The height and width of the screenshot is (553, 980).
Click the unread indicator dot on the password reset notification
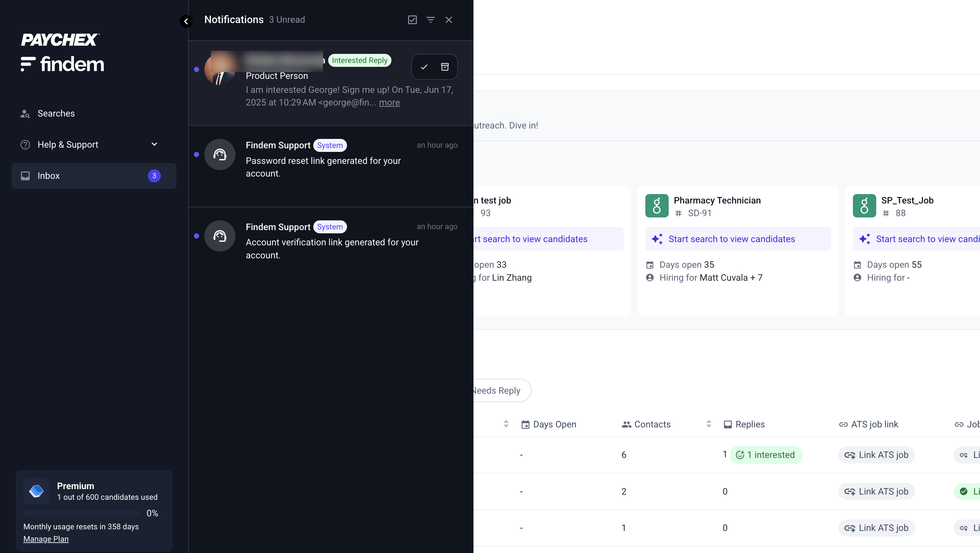pos(196,154)
